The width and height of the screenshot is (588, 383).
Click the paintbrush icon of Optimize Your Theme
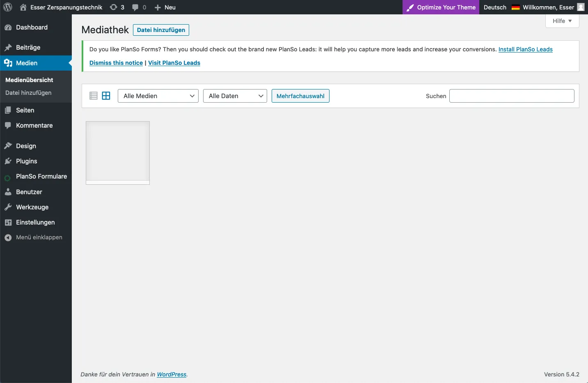click(x=410, y=7)
